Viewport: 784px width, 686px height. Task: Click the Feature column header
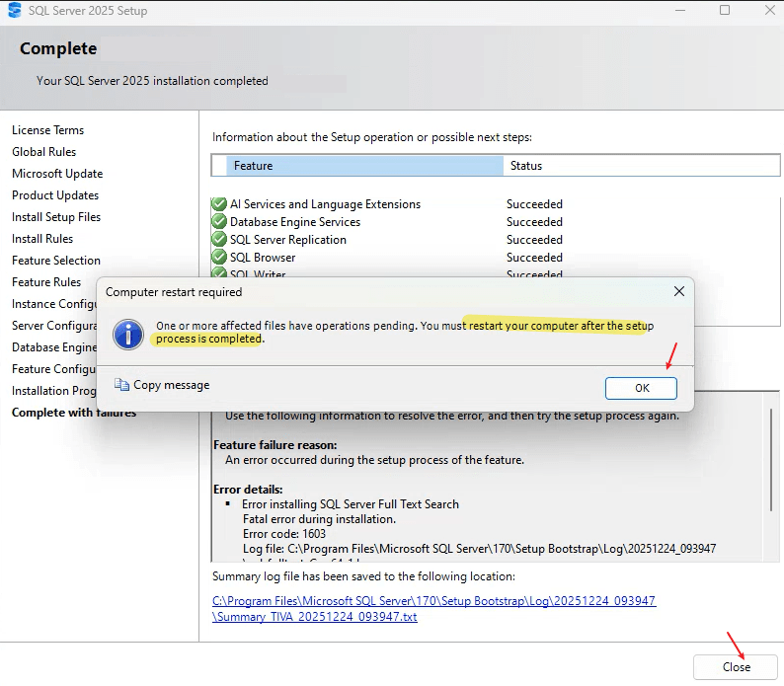point(364,166)
